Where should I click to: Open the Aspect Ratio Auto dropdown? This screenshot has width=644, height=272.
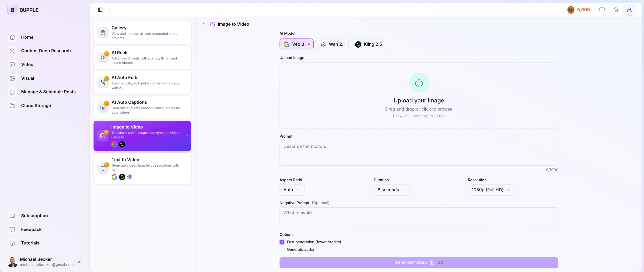point(292,190)
